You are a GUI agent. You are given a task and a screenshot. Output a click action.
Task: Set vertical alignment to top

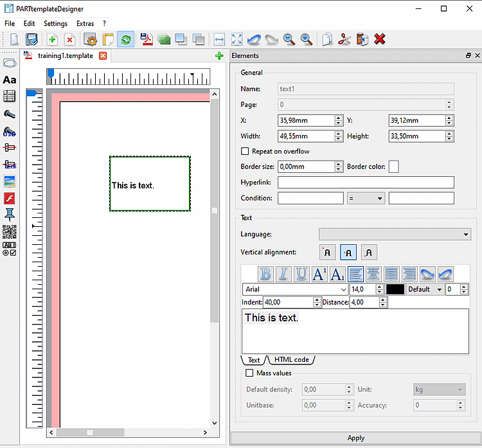point(327,253)
